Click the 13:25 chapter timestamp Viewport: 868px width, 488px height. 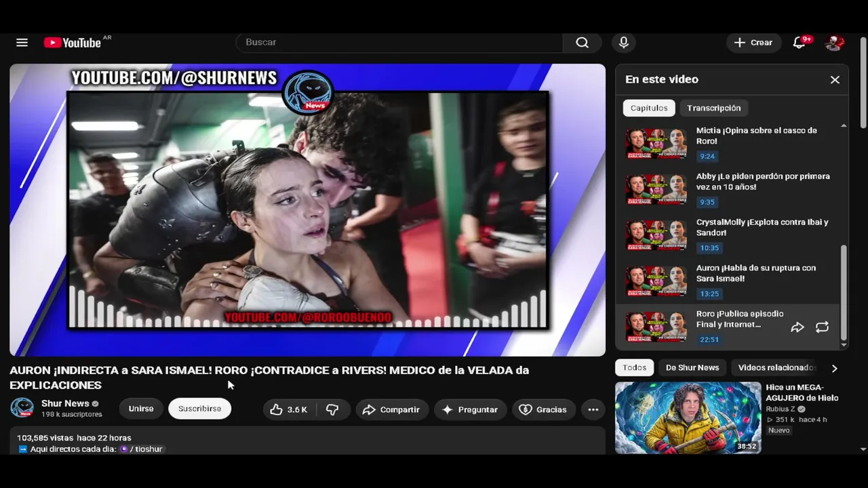click(x=709, y=293)
